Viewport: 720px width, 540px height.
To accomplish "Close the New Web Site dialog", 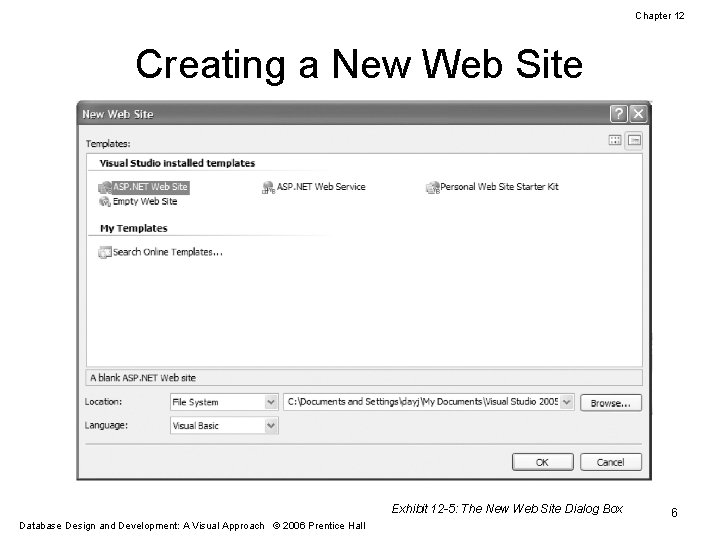I will click(638, 113).
